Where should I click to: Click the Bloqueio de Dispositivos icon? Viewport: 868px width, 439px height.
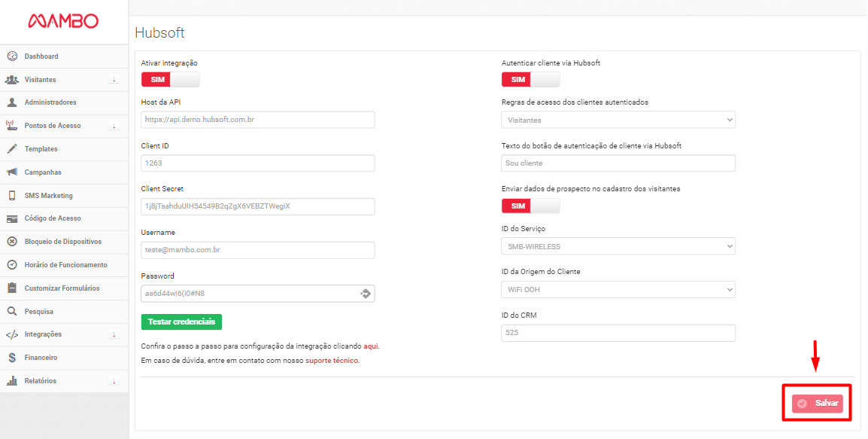[11, 242]
